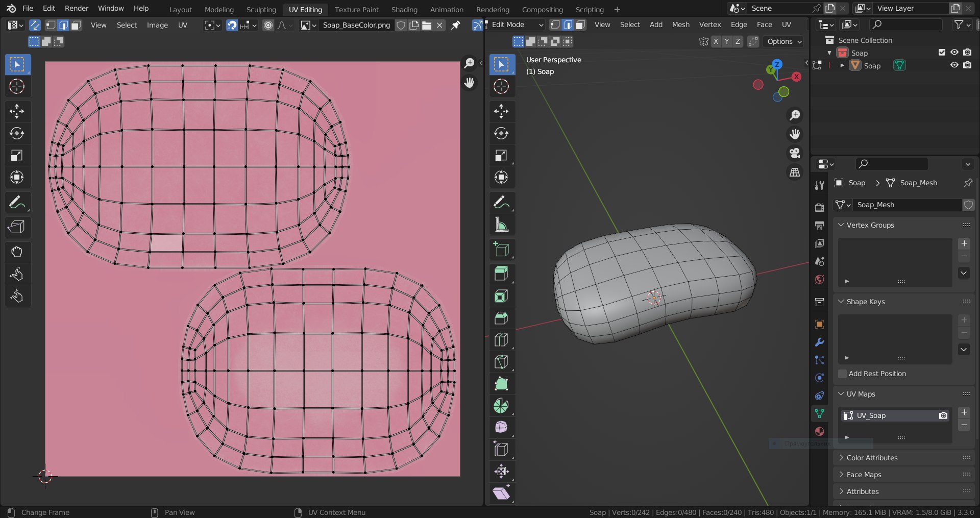The width and height of the screenshot is (980, 518).
Task: Toggle X axis mirror in 3D viewport
Action: (716, 42)
